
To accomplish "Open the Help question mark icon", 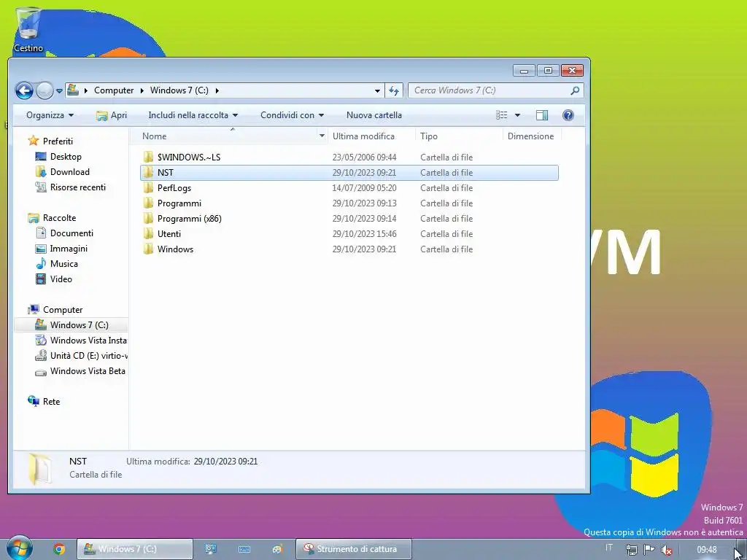I will point(568,115).
